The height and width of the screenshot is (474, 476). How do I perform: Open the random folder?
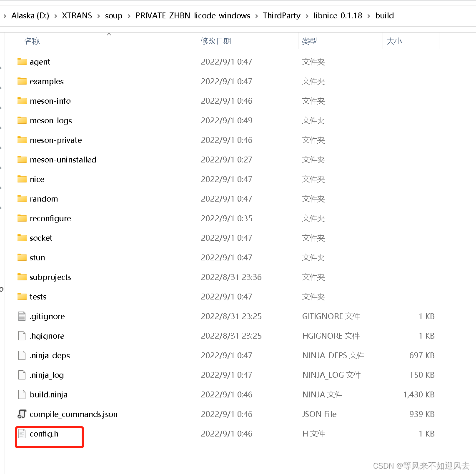click(43, 199)
